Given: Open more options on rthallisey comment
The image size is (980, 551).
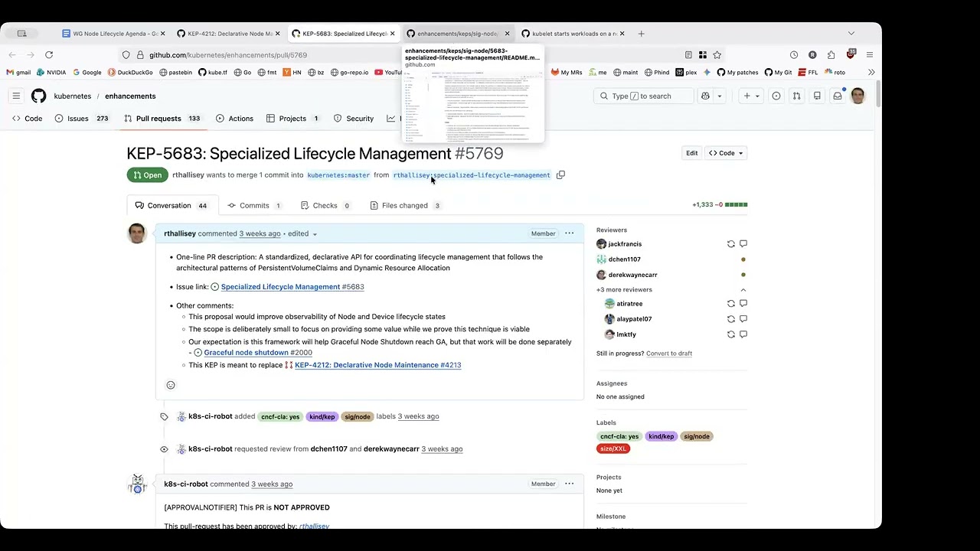Looking at the screenshot, I should (569, 233).
